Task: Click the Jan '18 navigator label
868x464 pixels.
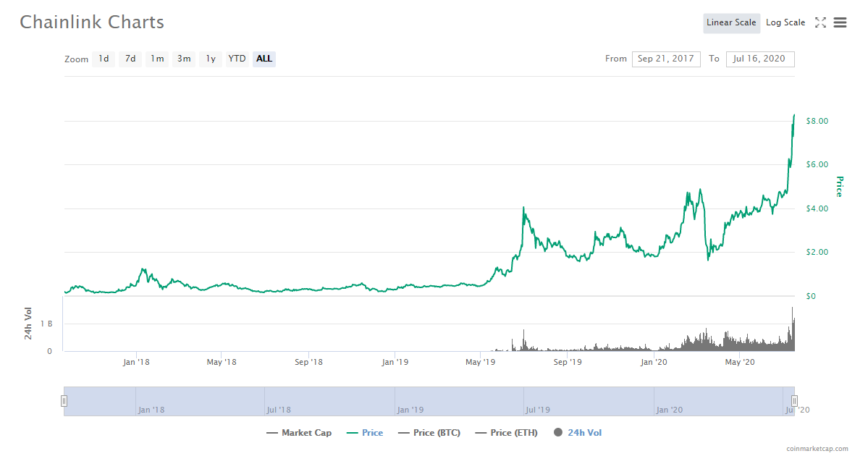Action: click(x=151, y=410)
